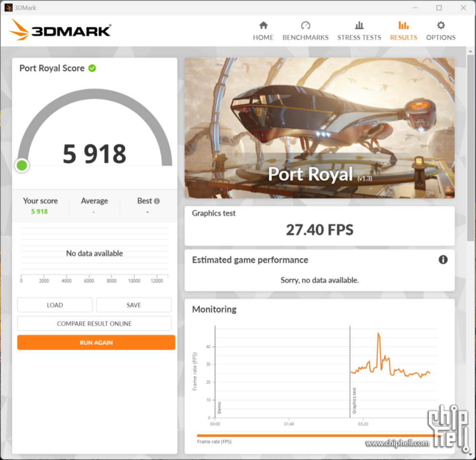This screenshot has width=476, height=460.
Task: Click the LOAD button
Action: point(55,305)
